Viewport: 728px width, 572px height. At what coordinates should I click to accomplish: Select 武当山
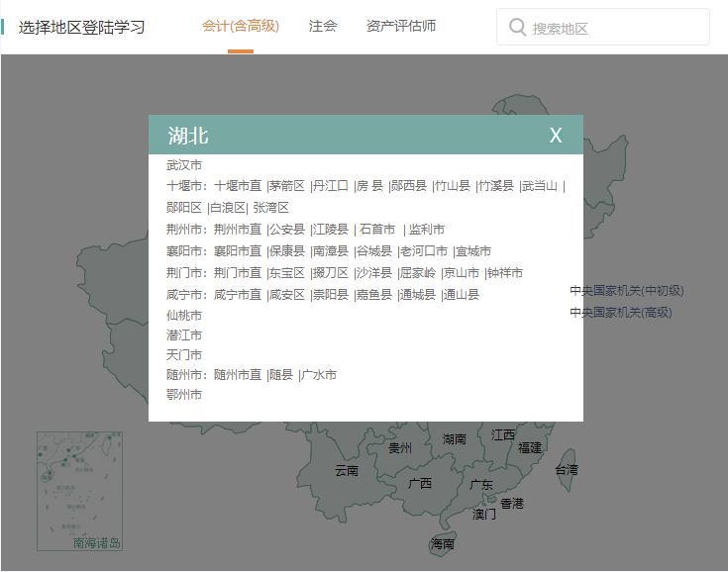[540, 186]
